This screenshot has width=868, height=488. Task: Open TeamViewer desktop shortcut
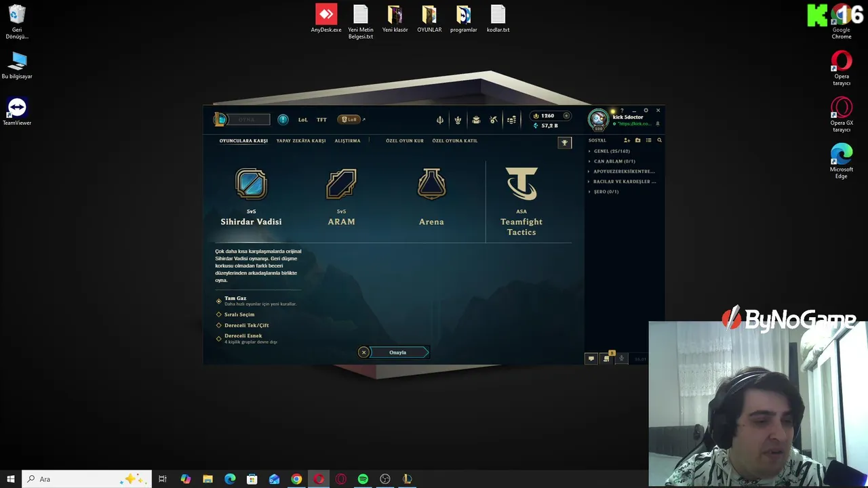point(17,112)
